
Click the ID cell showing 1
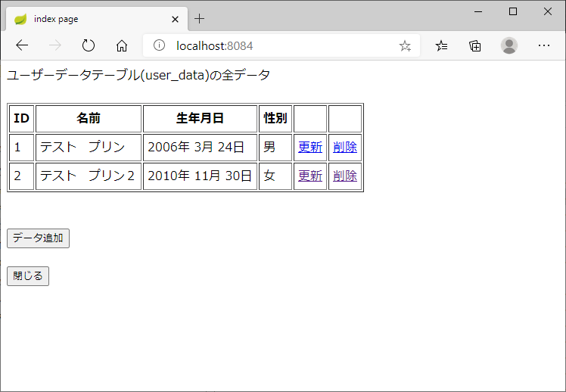[22, 148]
